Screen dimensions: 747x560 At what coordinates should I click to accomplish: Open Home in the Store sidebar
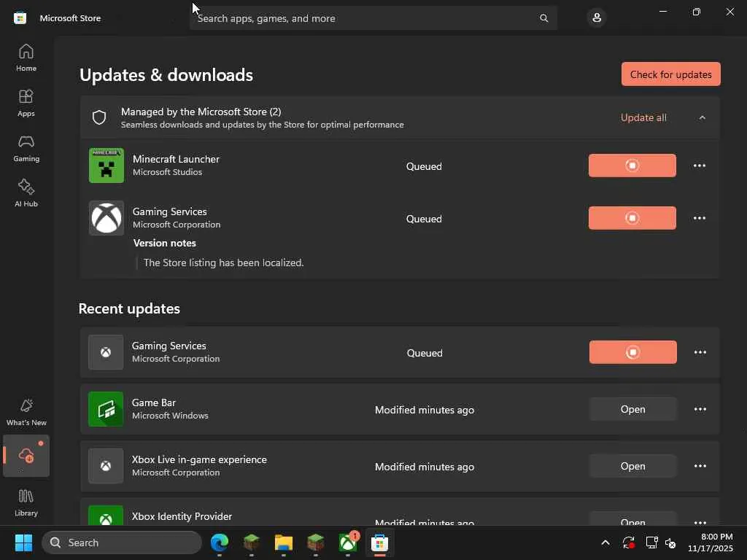pyautogui.click(x=26, y=58)
